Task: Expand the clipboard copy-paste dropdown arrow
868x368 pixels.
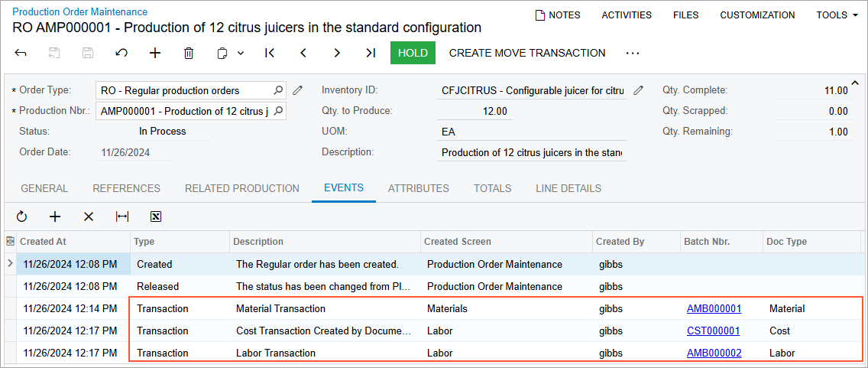Action: [x=241, y=54]
